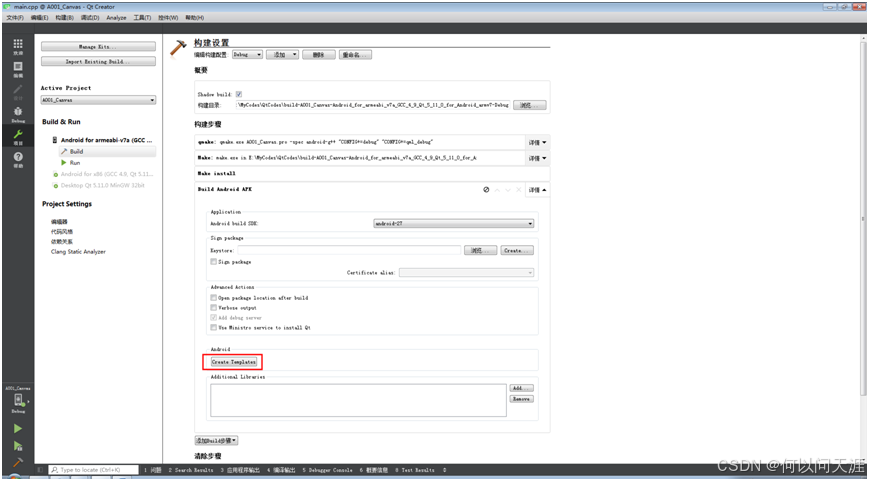Click the 重命名 configuration button
869x481 pixels.
pyautogui.click(x=355, y=55)
